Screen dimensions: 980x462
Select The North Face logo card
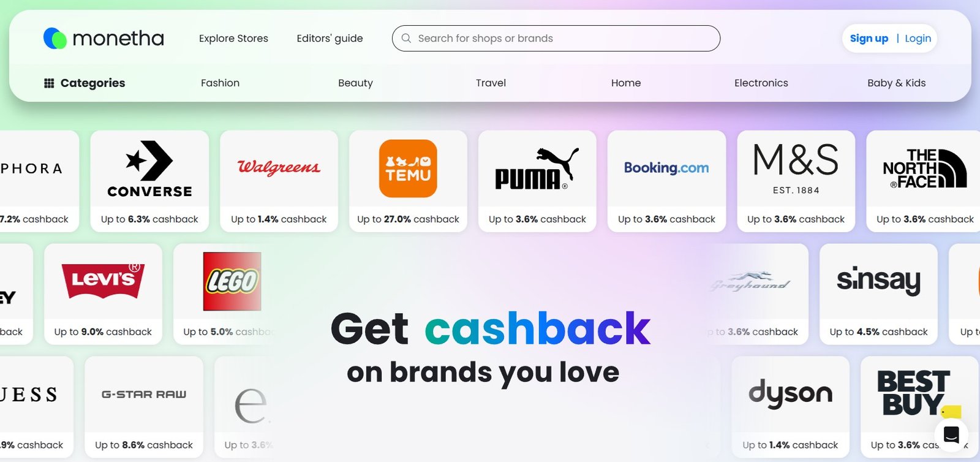coord(924,181)
